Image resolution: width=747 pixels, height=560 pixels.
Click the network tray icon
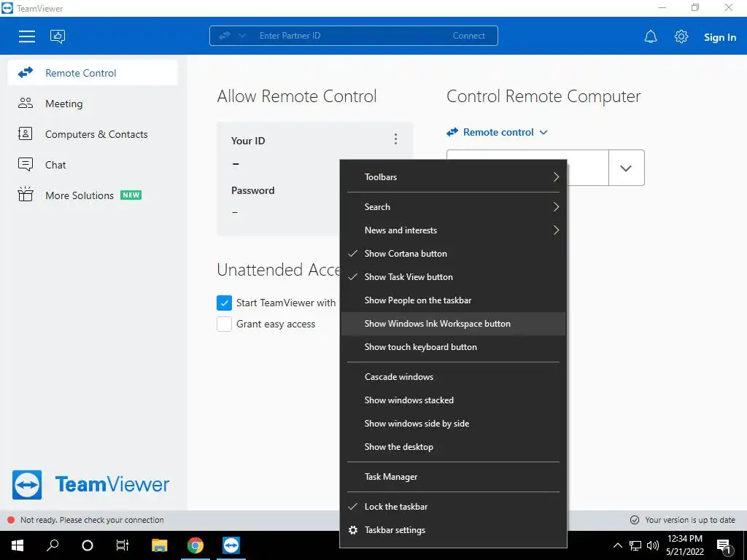coord(635,545)
